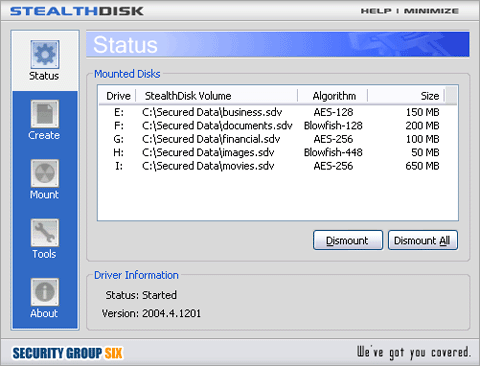Screen dimensions: 480x366
Task: Select drive G: row
Action: 277,139
